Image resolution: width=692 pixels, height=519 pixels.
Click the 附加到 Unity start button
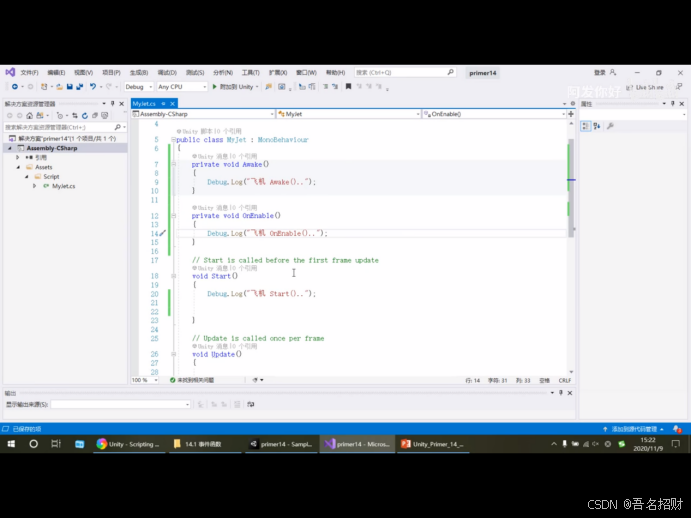(x=235, y=87)
